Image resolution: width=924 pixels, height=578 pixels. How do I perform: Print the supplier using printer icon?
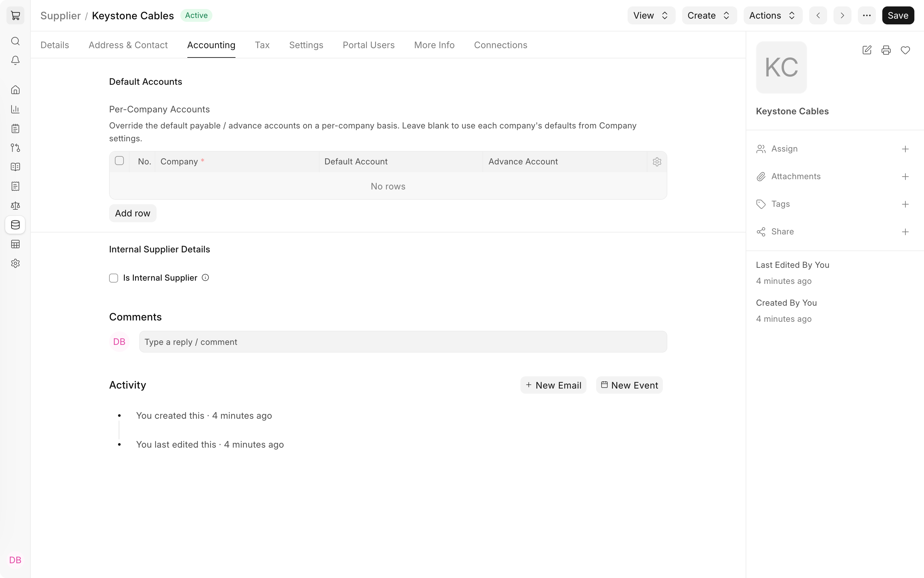[886, 50]
